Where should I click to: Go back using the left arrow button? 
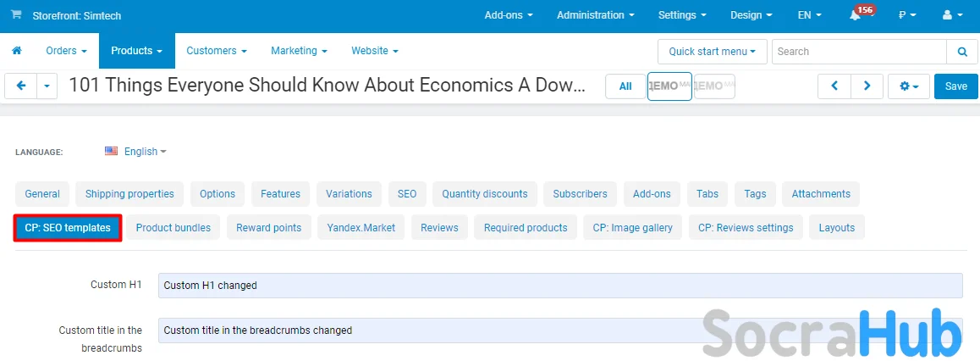20,86
